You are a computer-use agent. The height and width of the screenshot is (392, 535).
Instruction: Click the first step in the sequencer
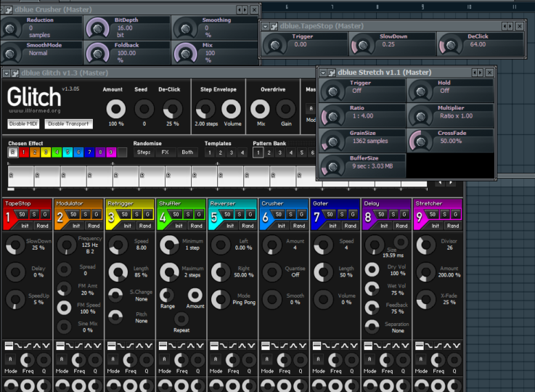tap(20, 178)
